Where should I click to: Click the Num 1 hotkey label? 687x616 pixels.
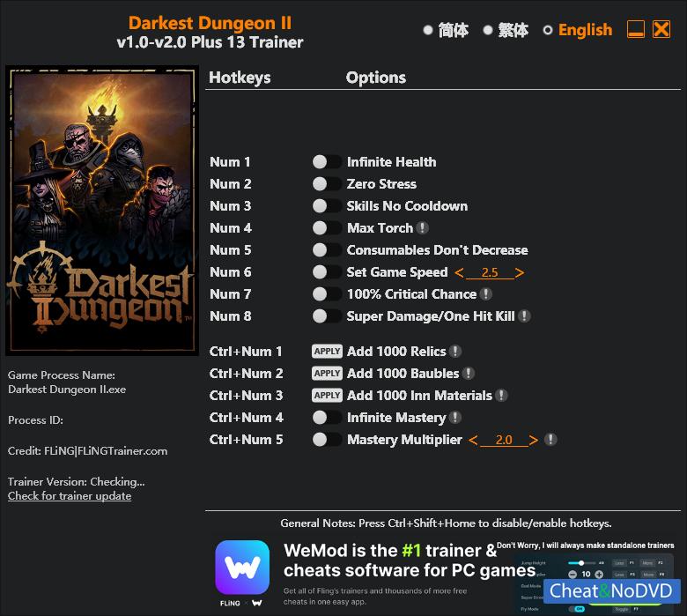230,162
